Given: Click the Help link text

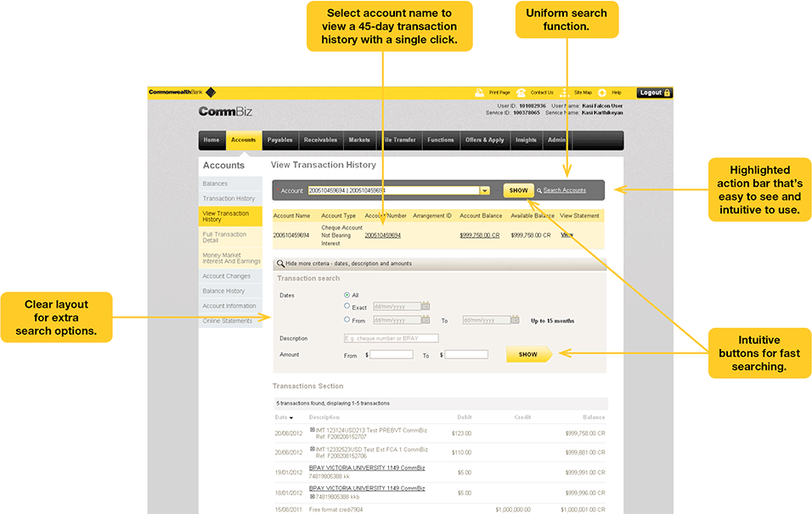Looking at the screenshot, I should click(x=617, y=93).
